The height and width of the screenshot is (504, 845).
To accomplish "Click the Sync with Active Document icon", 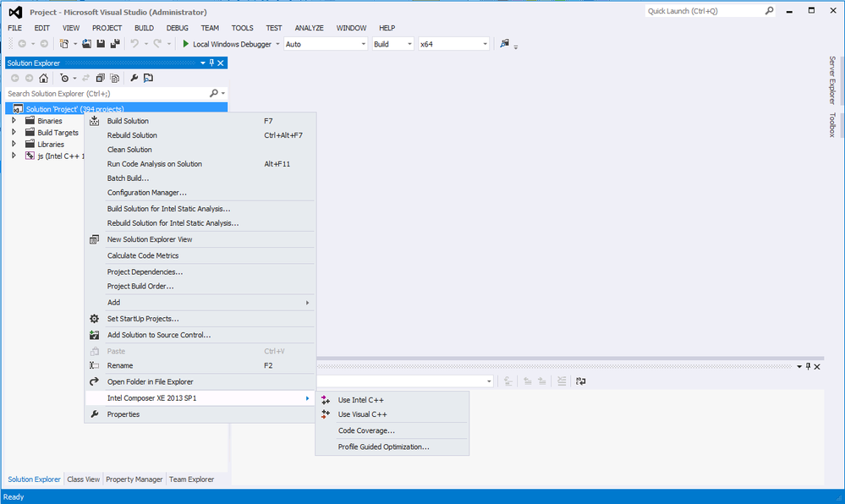I will coord(85,78).
